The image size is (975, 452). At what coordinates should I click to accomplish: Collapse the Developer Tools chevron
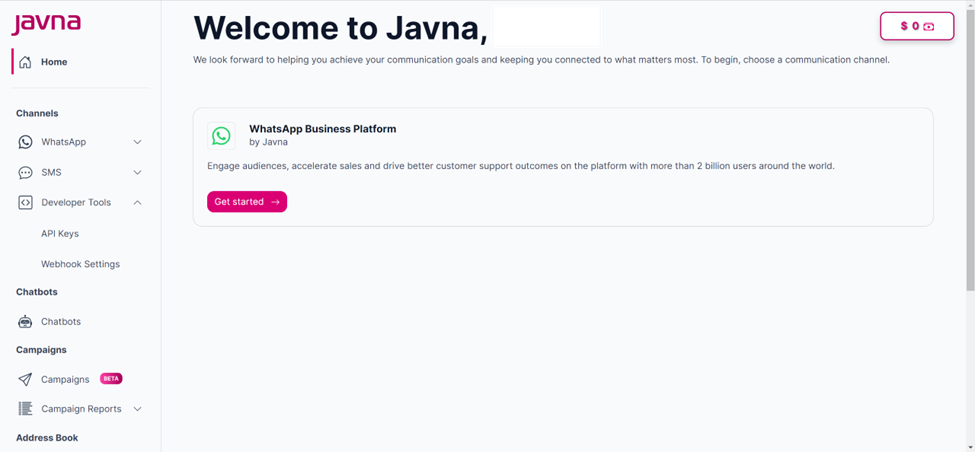coord(137,203)
